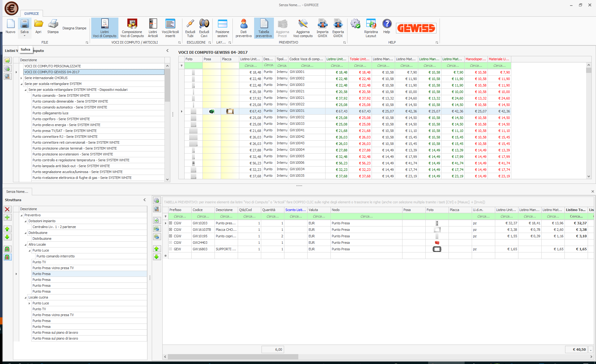Open Help
Image resolution: width=596 pixels, height=364 pixels.
(x=387, y=27)
